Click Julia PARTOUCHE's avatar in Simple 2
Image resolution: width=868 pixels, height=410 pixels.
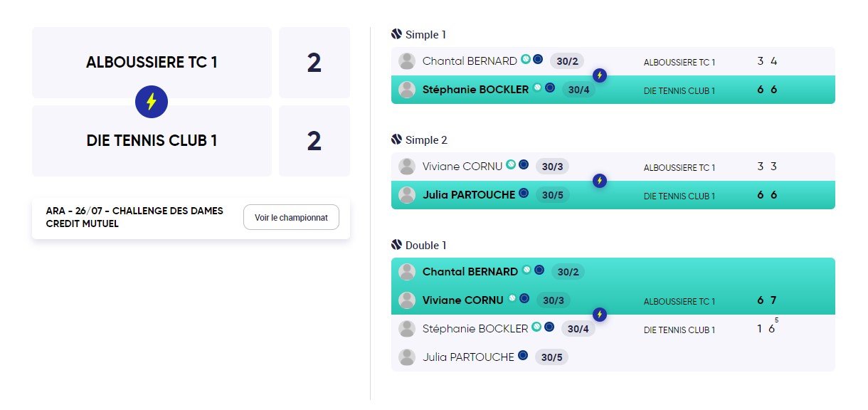[407, 195]
